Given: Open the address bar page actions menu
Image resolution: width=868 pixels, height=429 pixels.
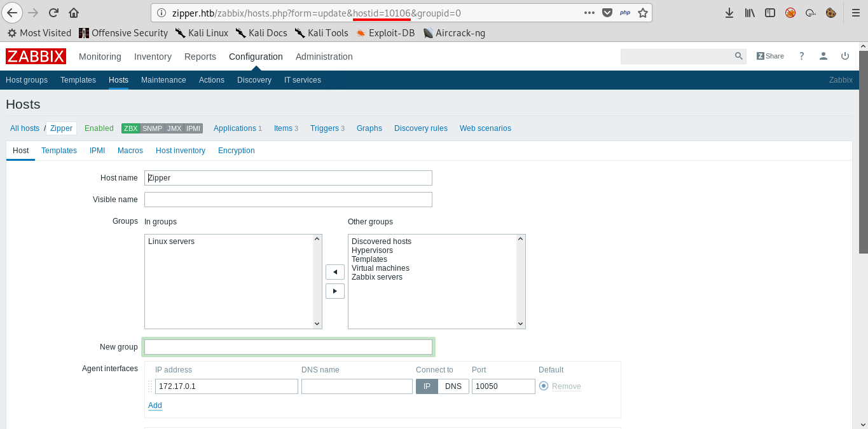Looking at the screenshot, I should [589, 13].
